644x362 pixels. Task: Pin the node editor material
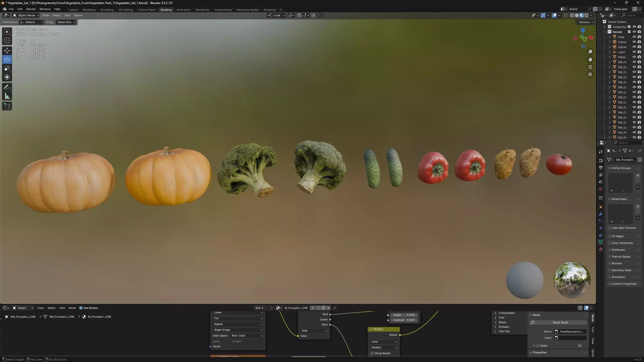coord(335,308)
